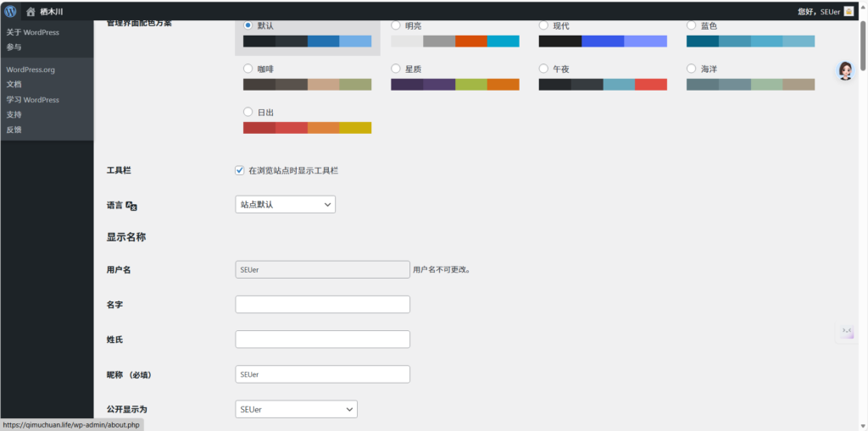Choose the 午夜 color scheme radio button
Image resolution: width=868 pixels, height=431 pixels.
tap(544, 69)
